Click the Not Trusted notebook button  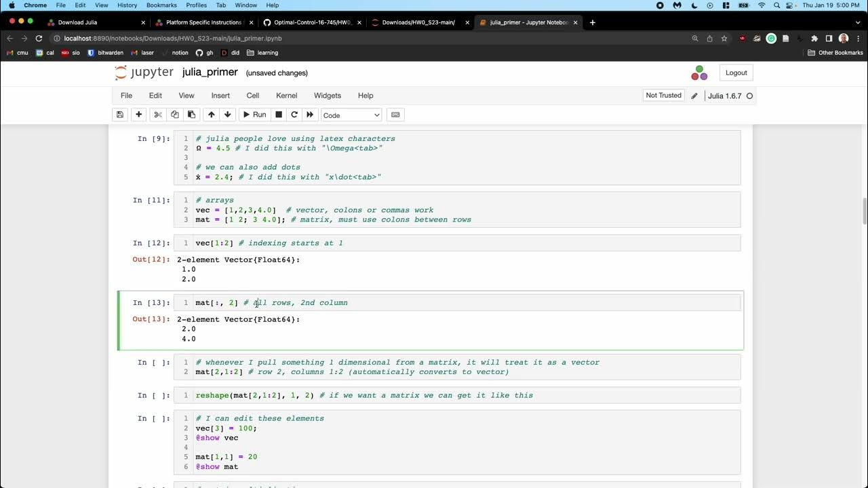coord(663,96)
